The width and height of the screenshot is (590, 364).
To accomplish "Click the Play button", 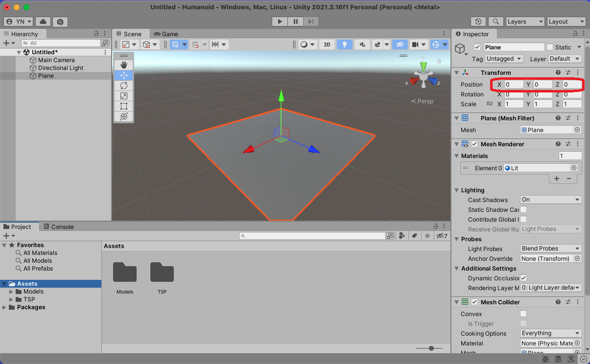I will pyautogui.click(x=280, y=22).
